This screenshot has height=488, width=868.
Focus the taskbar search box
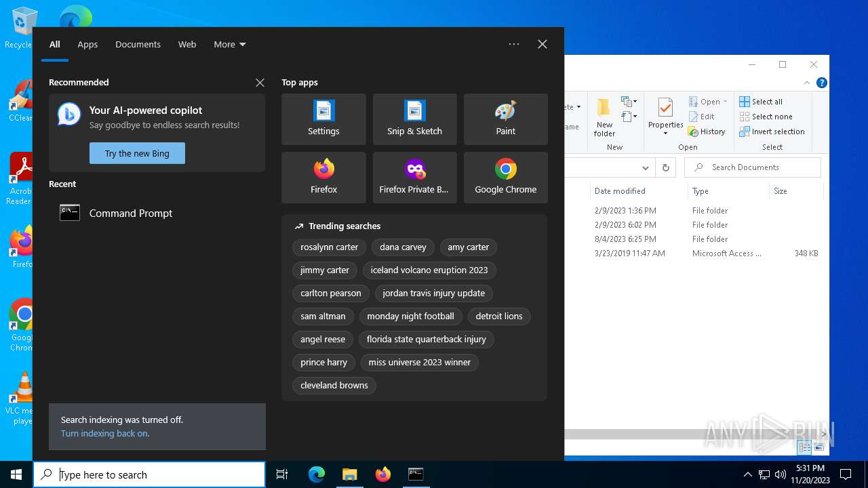149,474
